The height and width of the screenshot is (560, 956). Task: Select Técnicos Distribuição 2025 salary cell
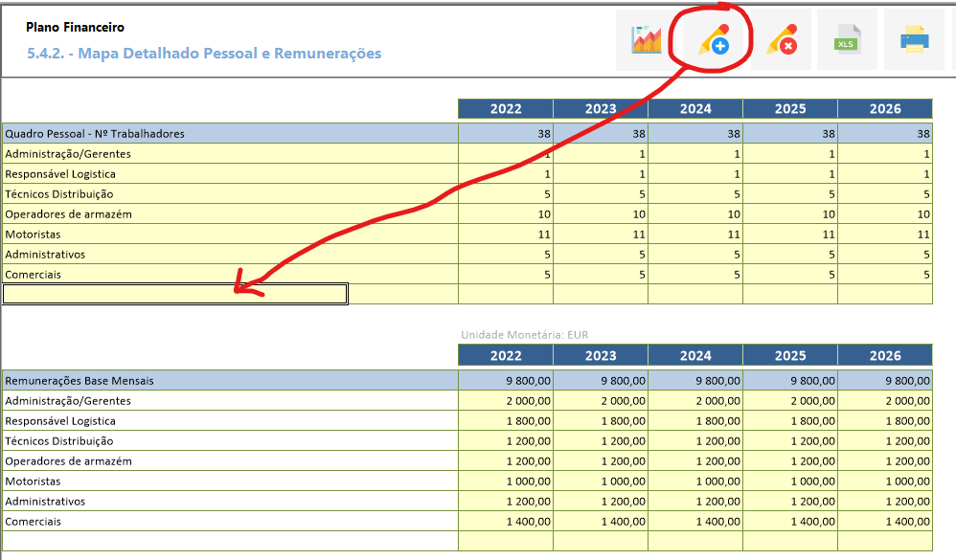click(790, 440)
